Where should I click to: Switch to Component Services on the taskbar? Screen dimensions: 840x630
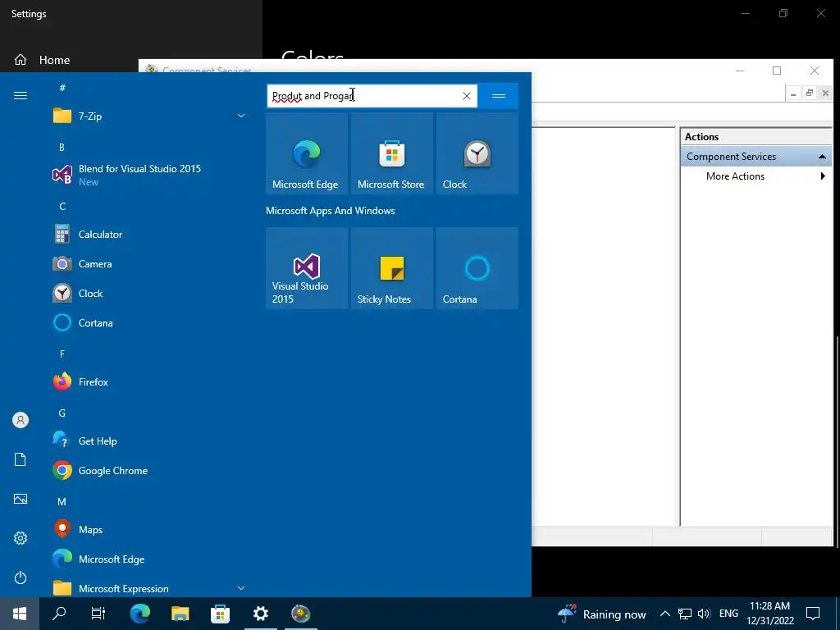(x=300, y=614)
